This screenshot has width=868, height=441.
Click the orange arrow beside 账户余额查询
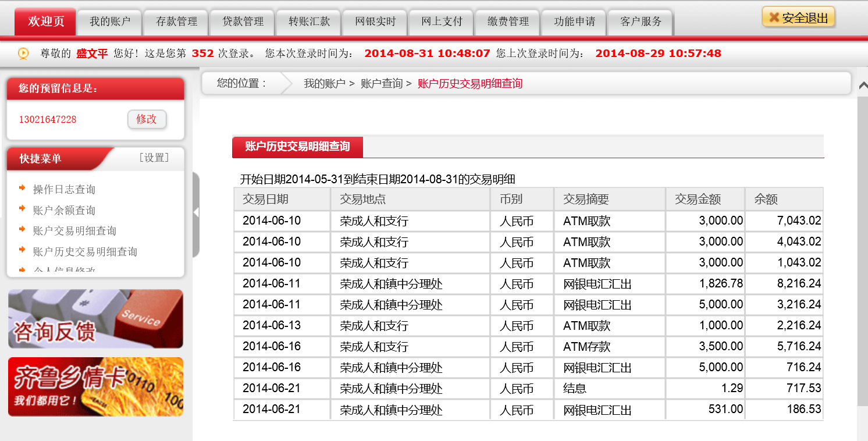point(22,209)
